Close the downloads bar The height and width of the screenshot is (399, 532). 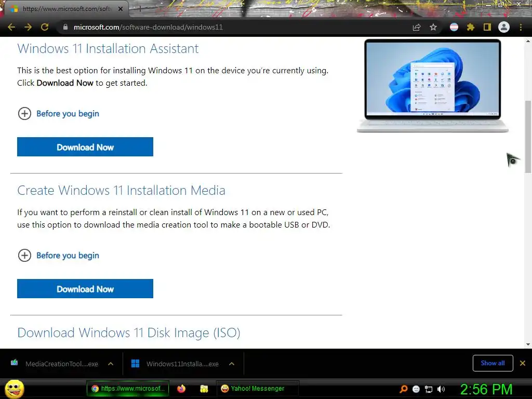pyautogui.click(x=523, y=363)
